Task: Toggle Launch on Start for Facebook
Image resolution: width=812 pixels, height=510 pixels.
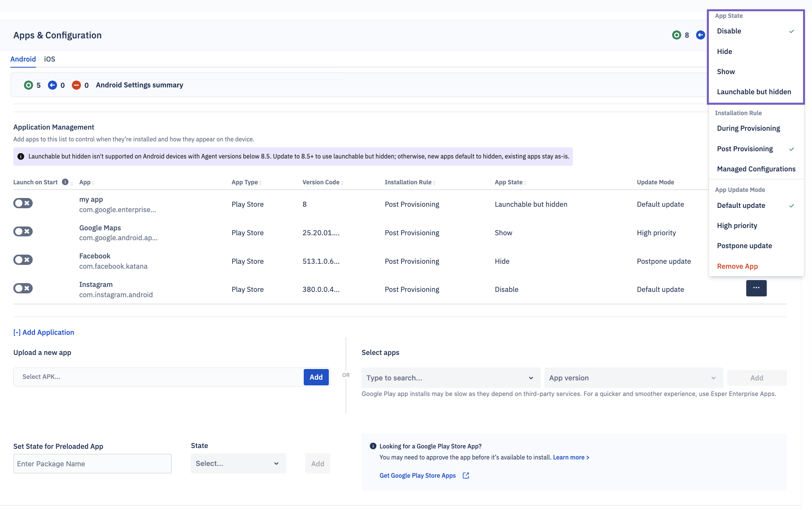Action: click(x=23, y=260)
